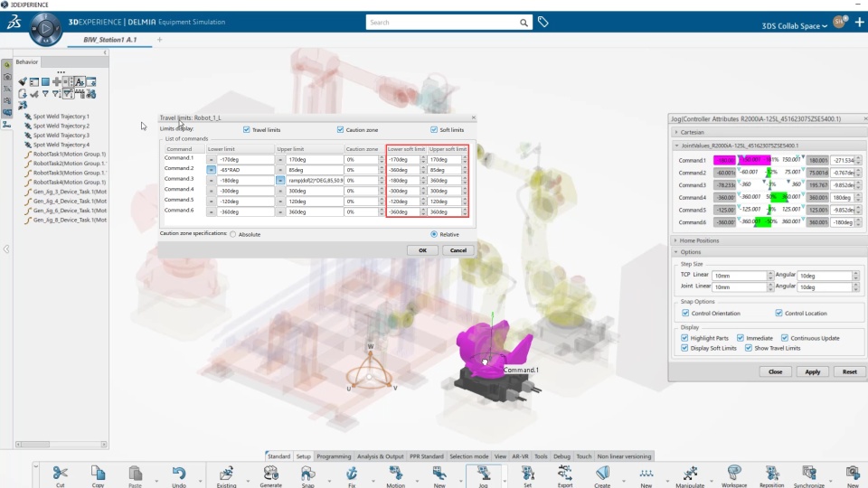Click the 3DS logo icon

click(x=14, y=22)
